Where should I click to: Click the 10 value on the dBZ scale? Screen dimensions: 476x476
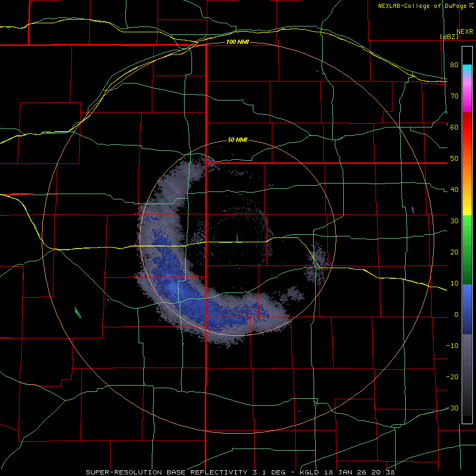454,283
